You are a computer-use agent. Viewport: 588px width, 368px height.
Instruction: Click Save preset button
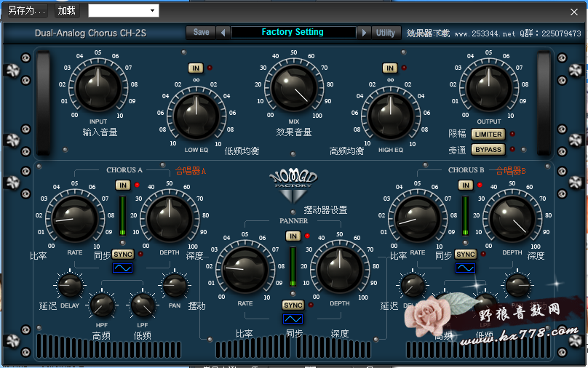[201, 33]
